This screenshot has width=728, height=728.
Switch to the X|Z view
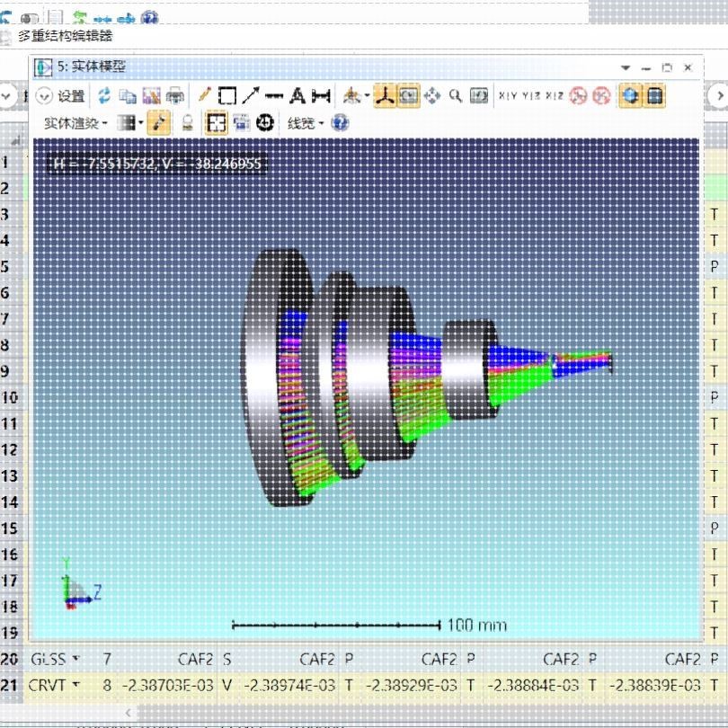pos(555,95)
